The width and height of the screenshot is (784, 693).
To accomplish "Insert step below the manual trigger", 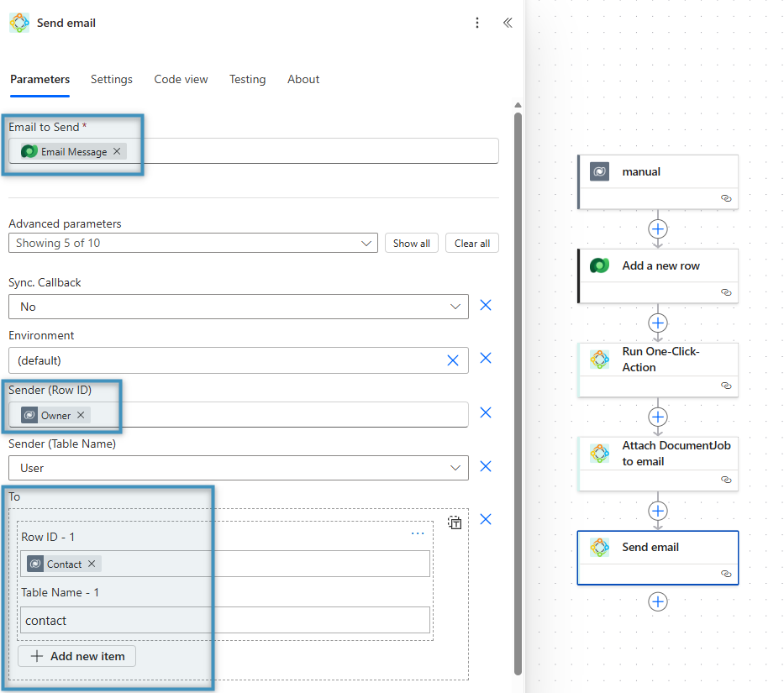I will 658,229.
